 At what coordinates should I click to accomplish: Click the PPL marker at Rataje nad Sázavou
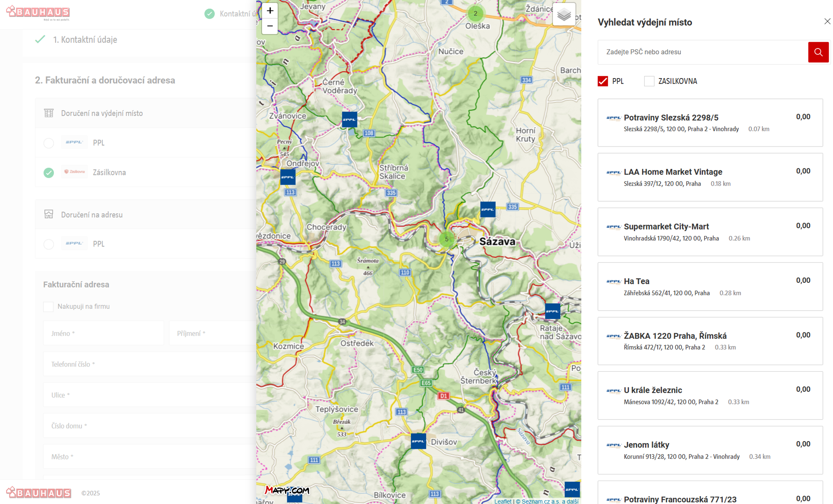coord(552,311)
